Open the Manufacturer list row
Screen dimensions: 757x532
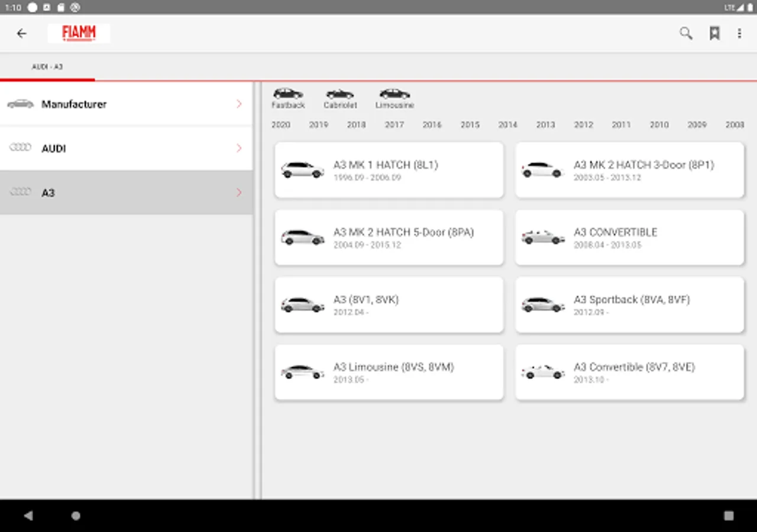[x=126, y=104]
